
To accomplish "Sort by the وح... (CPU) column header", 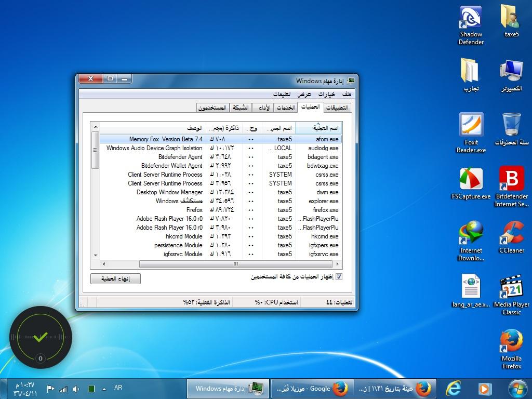I will click(x=252, y=128).
